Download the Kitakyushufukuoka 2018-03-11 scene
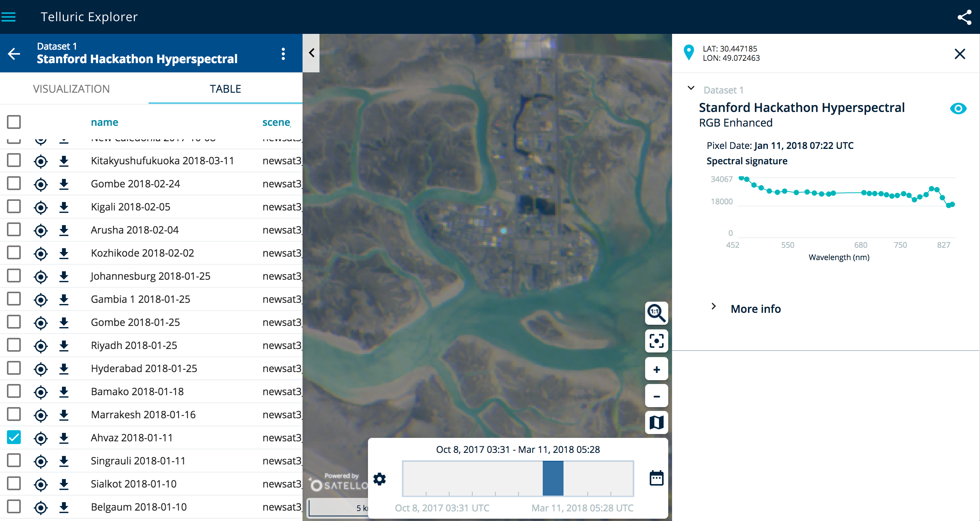 tap(64, 161)
